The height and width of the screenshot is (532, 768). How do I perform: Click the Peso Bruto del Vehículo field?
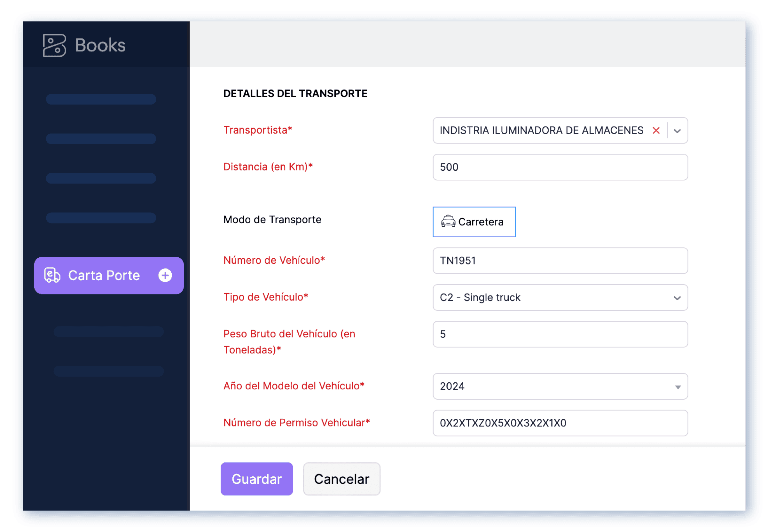click(x=560, y=334)
